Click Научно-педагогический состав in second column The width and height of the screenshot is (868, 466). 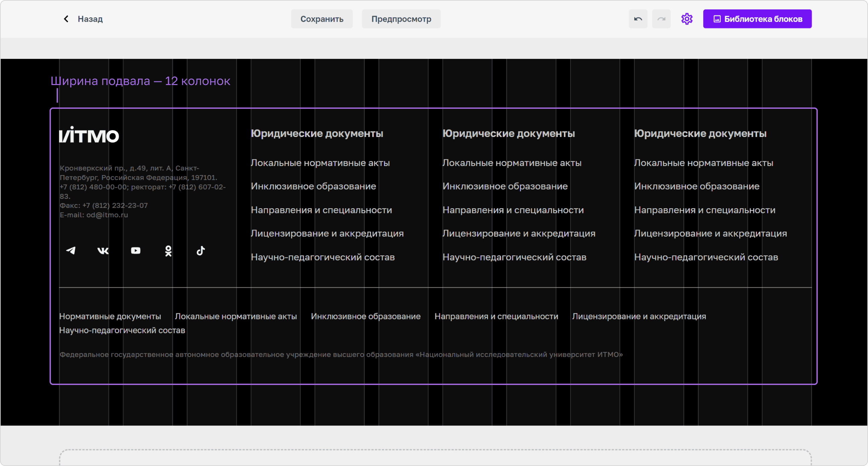click(514, 257)
